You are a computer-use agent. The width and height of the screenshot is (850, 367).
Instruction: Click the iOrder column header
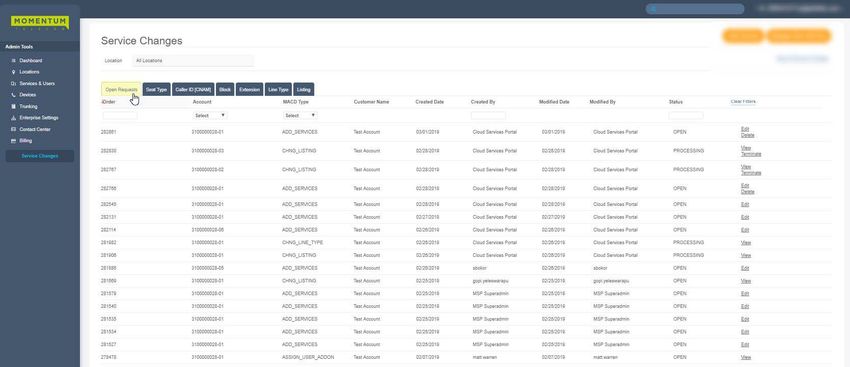click(108, 102)
